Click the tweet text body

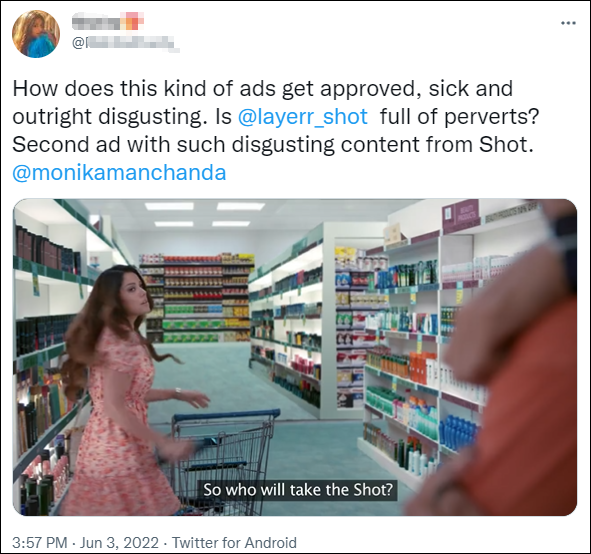(x=276, y=130)
